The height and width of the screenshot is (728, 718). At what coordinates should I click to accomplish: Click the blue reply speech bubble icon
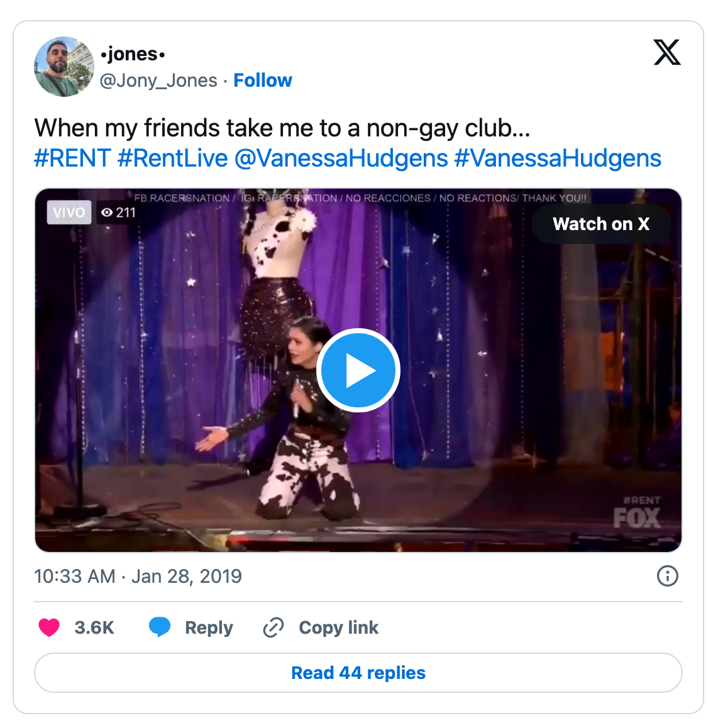pyautogui.click(x=160, y=627)
